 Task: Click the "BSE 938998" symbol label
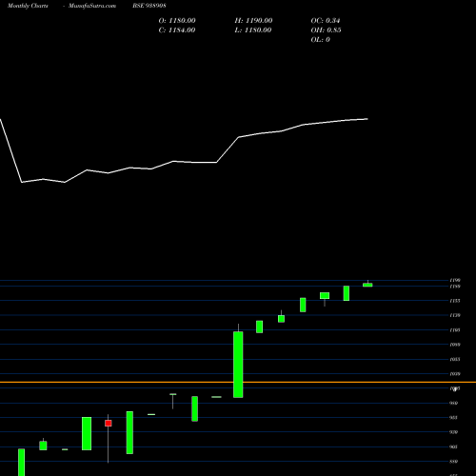(x=149, y=6)
